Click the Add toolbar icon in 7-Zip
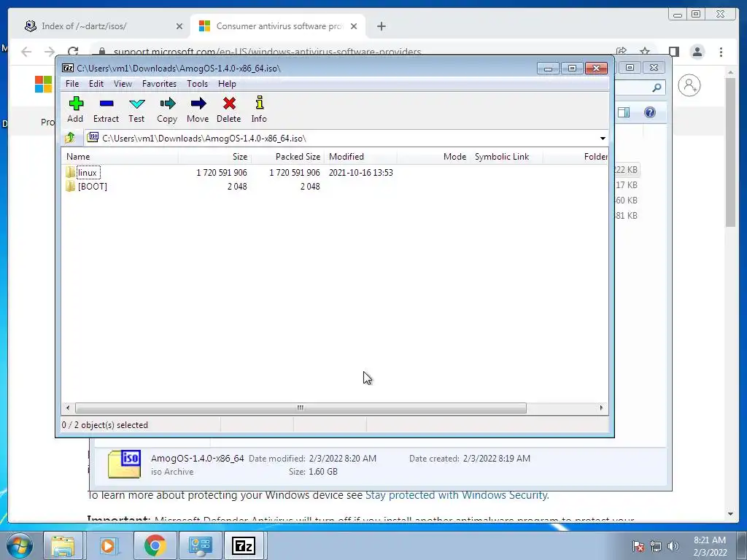 tap(76, 104)
